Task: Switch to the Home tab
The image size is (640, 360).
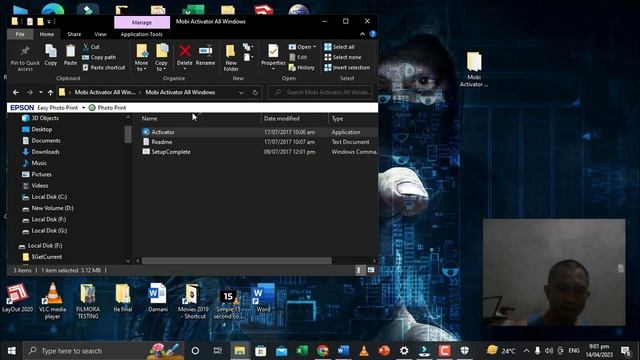Action: [x=47, y=34]
